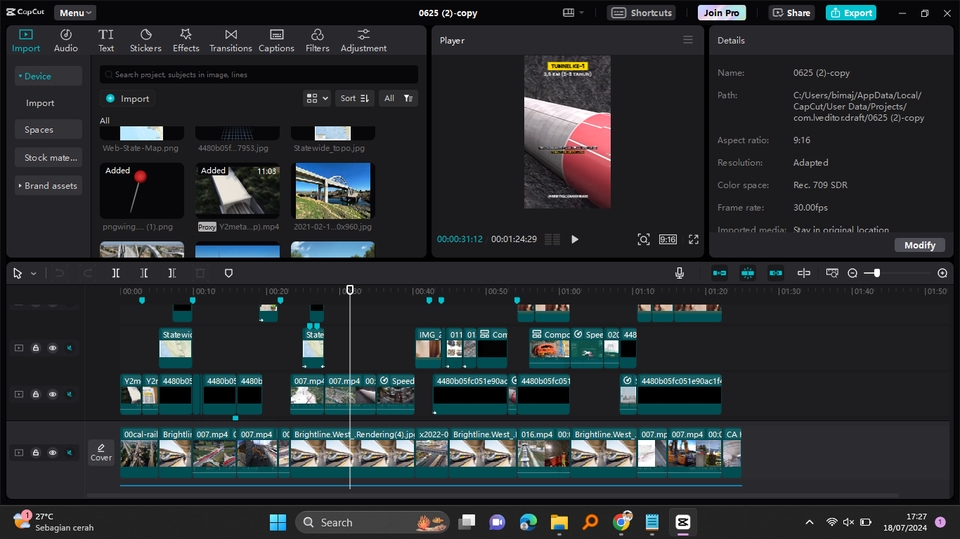The width and height of the screenshot is (960, 539).
Task: Expand the Brand assets section
Action: pyautogui.click(x=50, y=185)
